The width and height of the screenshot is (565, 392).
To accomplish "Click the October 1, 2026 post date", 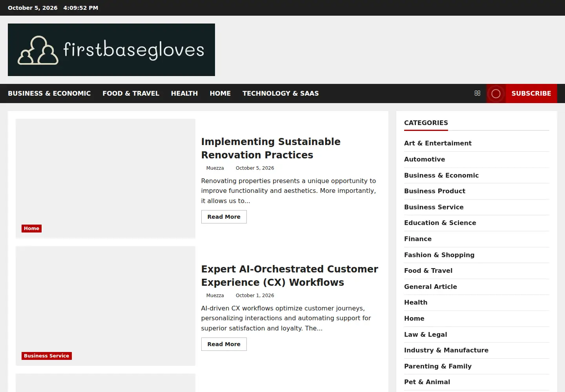I will pyautogui.click(x=255, y=296).
